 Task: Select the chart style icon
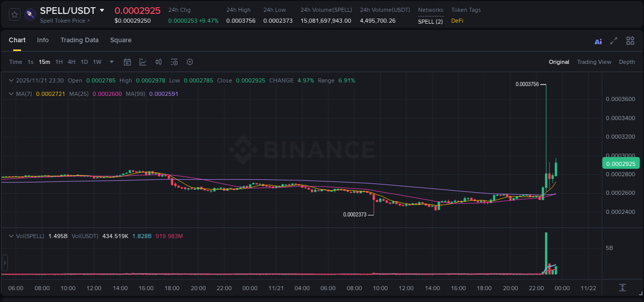point(143,62)
